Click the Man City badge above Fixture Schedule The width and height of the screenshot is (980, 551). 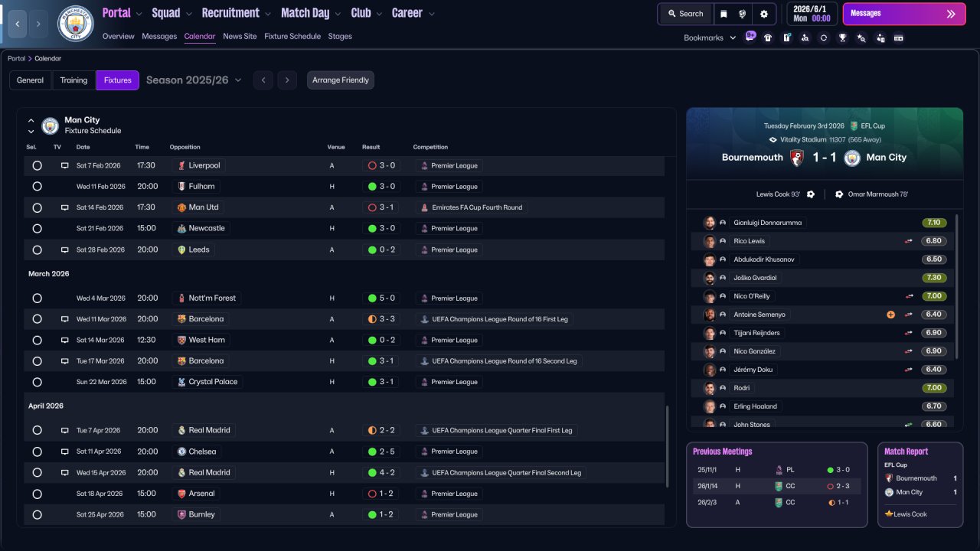click(51, 126)
